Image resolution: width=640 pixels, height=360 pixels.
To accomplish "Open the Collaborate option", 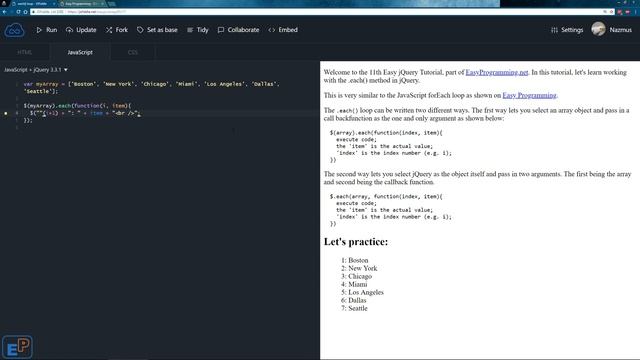I will tap(238, 30).
